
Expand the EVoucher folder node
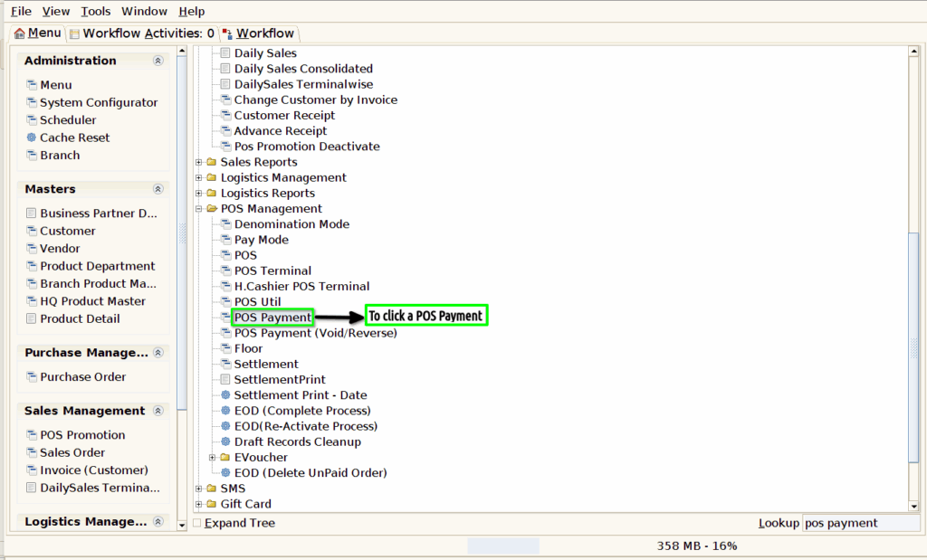click(212, 457)
